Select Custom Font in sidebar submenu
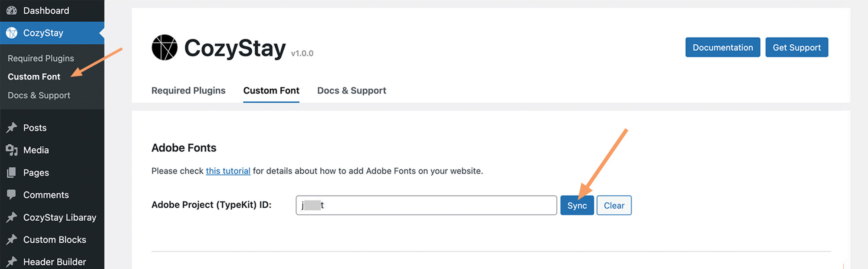Viewport: 868px width, 269px height. pyautogui.click(x=34, y=76)
